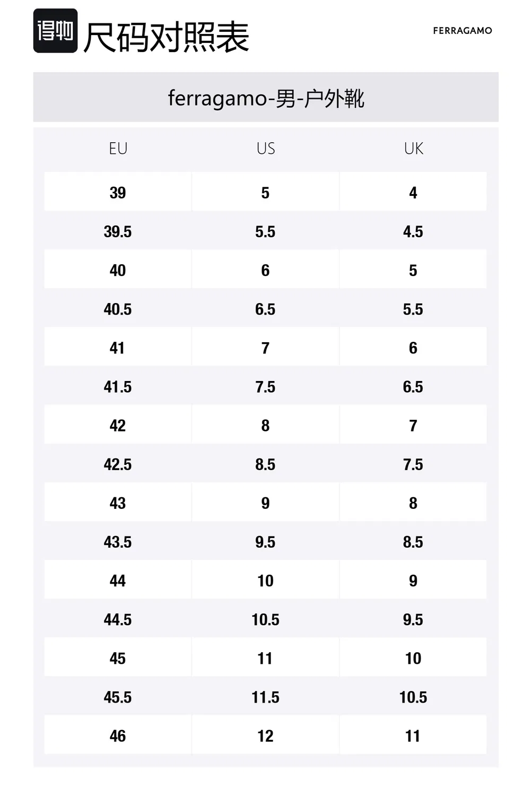Click US size 12 cell
The height and width of the screenshot is (796, 532).
click(265, 735)
